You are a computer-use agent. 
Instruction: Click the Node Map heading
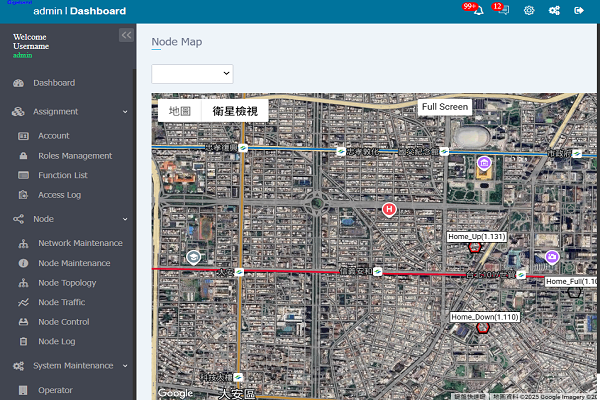pos(176,42)
